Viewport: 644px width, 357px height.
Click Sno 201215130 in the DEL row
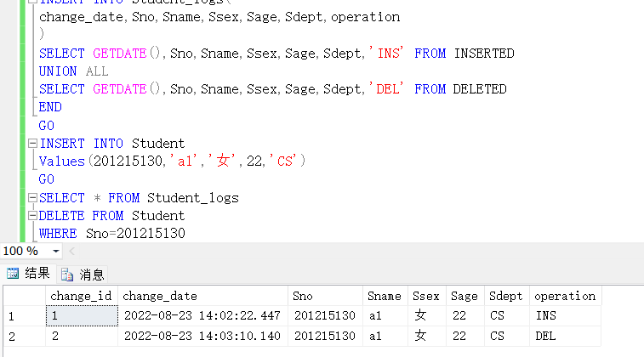click(x=325, y=336)
